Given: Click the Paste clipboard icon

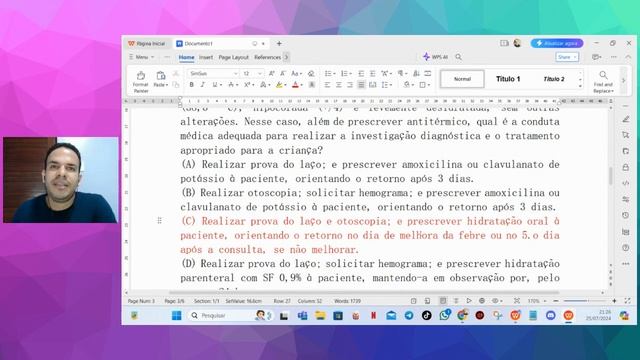Looking at the screenshot, I should tap(160, 76).
